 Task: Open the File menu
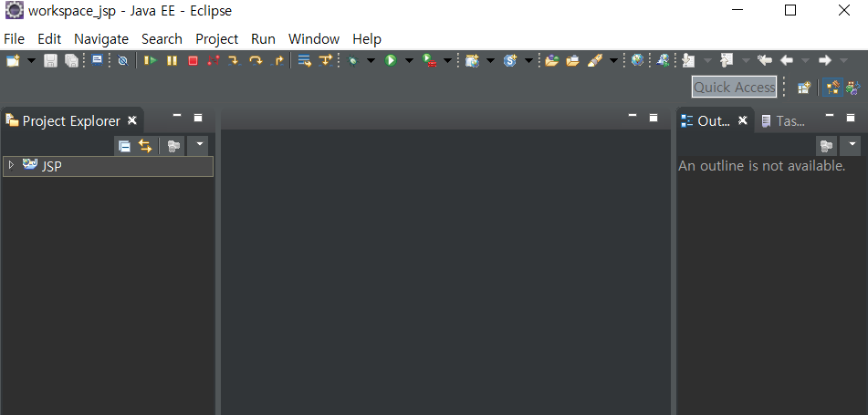[14, 38]
